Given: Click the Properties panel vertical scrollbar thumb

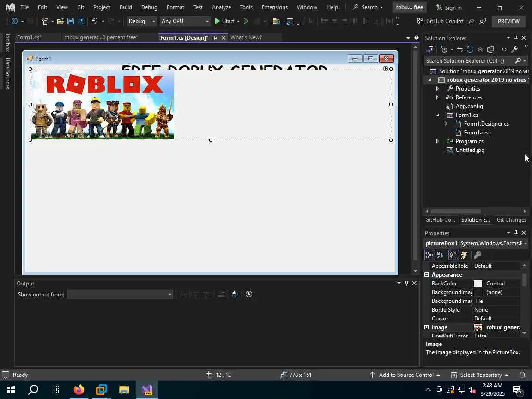Looking at the screenshot, I should pyautogui.click(x=525, y=279).
